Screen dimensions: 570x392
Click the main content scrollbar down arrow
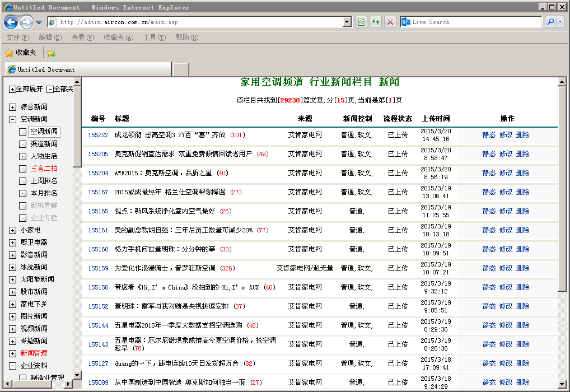tap(562, 384)
